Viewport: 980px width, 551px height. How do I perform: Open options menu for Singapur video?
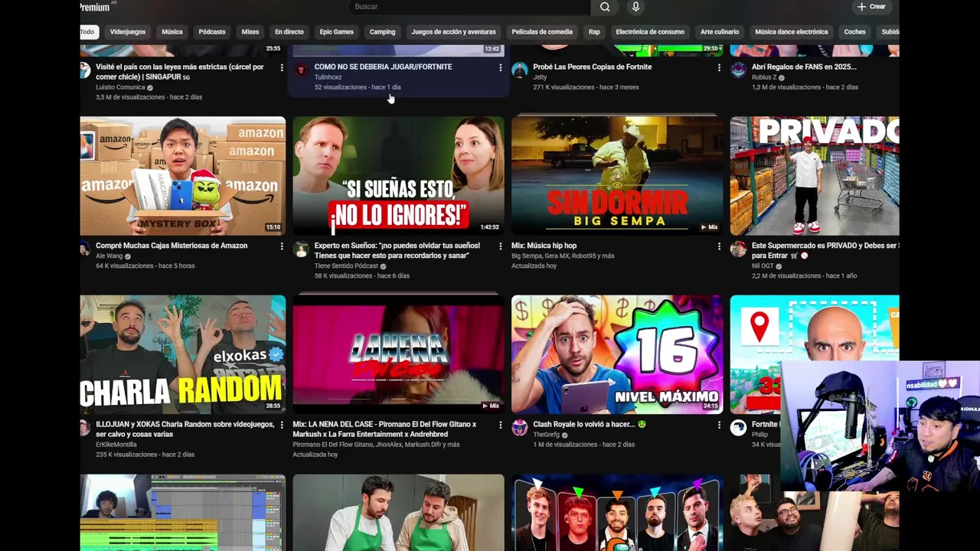[282, 68]
